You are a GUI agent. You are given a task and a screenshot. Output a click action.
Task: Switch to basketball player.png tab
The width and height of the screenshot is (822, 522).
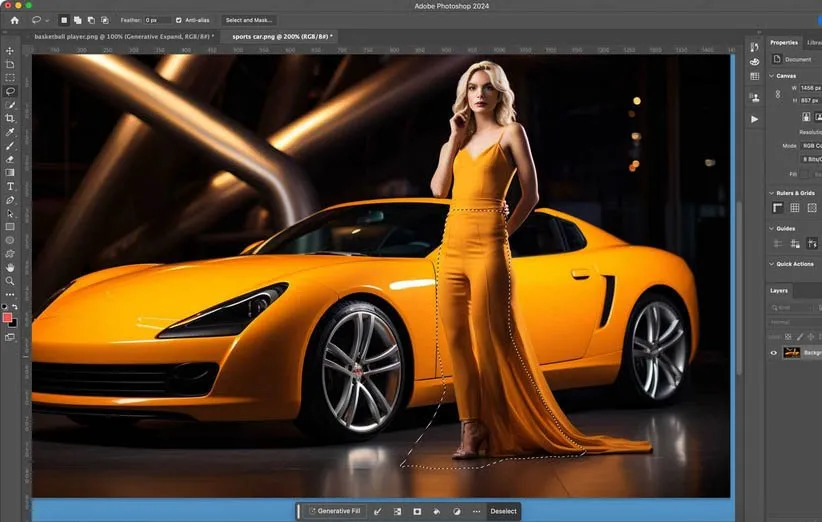(x=124, y=36)
